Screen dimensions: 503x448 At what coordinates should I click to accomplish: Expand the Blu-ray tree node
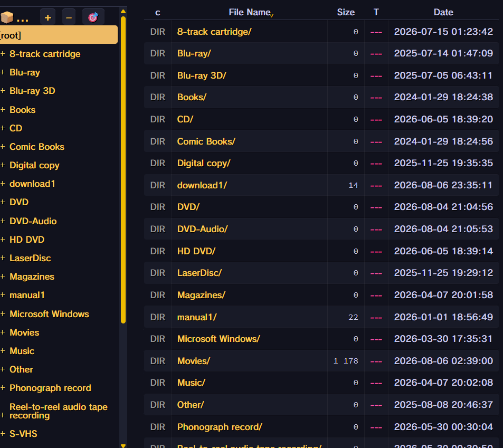[3, 72]
